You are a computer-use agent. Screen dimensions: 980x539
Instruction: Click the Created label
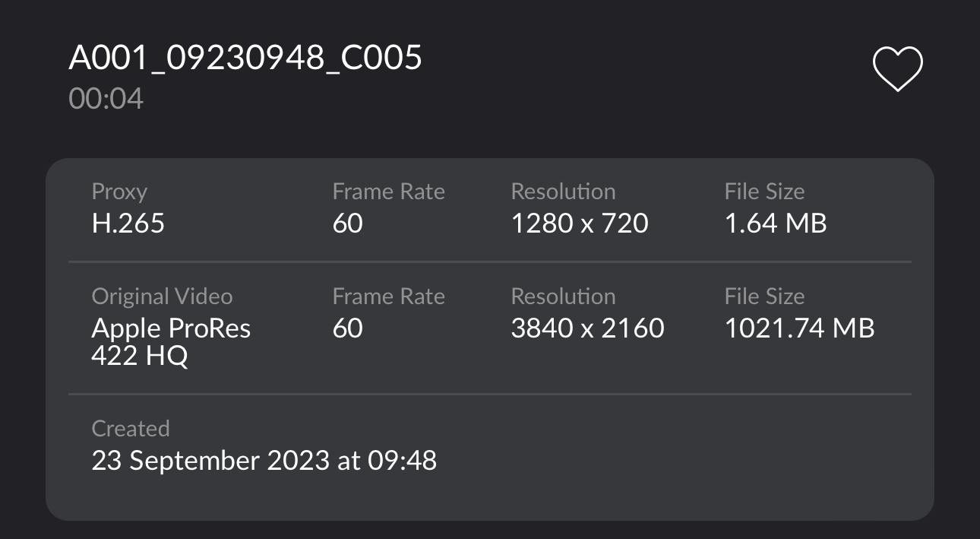click(x=130, y=429)
